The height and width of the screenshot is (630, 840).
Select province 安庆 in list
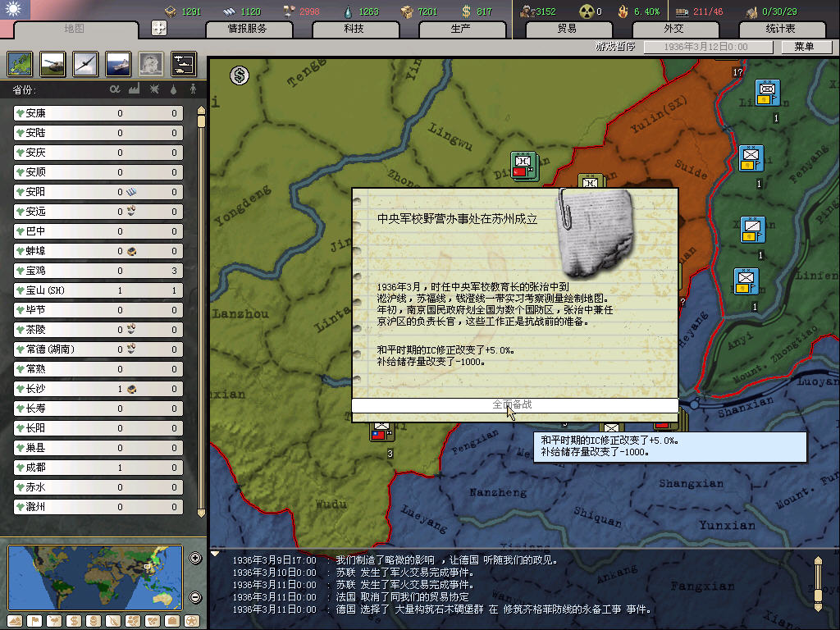98,153
